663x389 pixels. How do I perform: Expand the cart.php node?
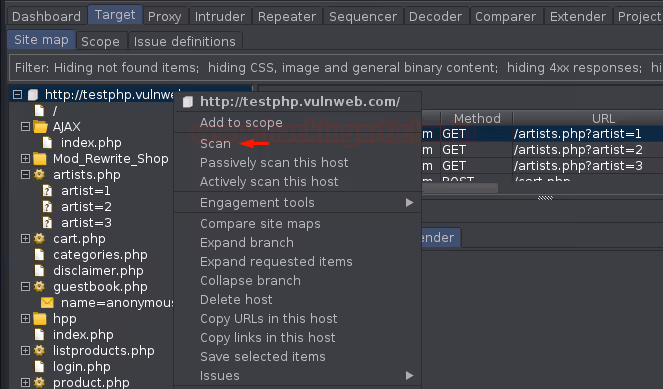[x=25, y=239]
